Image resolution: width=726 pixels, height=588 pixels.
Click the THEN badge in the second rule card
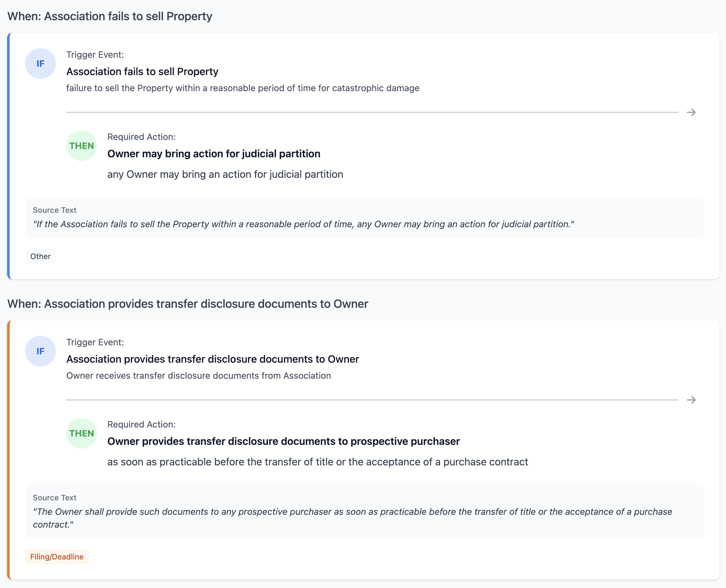click(x=81, y=433)
